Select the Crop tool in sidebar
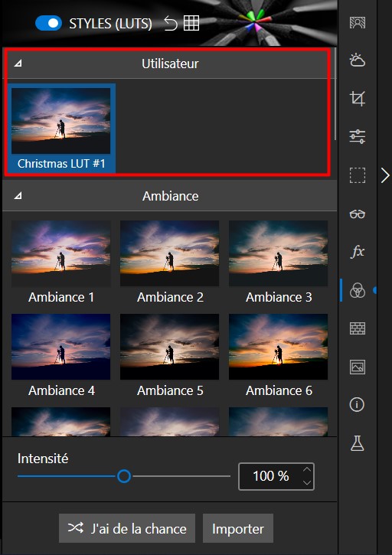The width and height of the screenshot is (392, 555). 358,99
